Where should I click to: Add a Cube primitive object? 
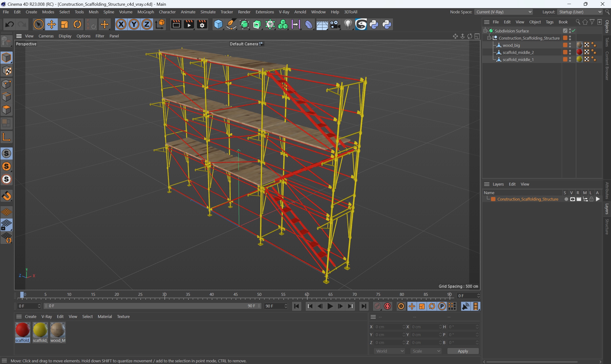[x=218, y=25]
